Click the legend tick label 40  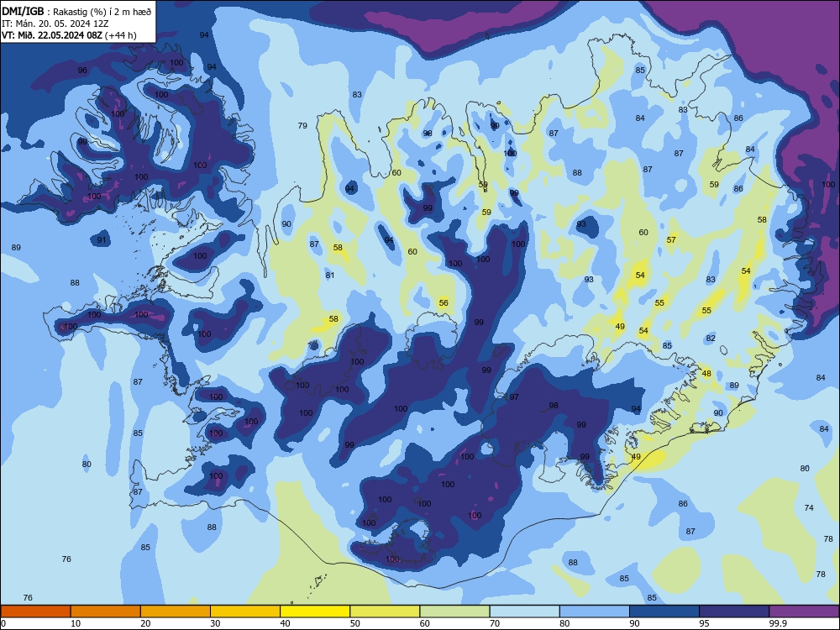pyautogui.click(x=285, y=623)
